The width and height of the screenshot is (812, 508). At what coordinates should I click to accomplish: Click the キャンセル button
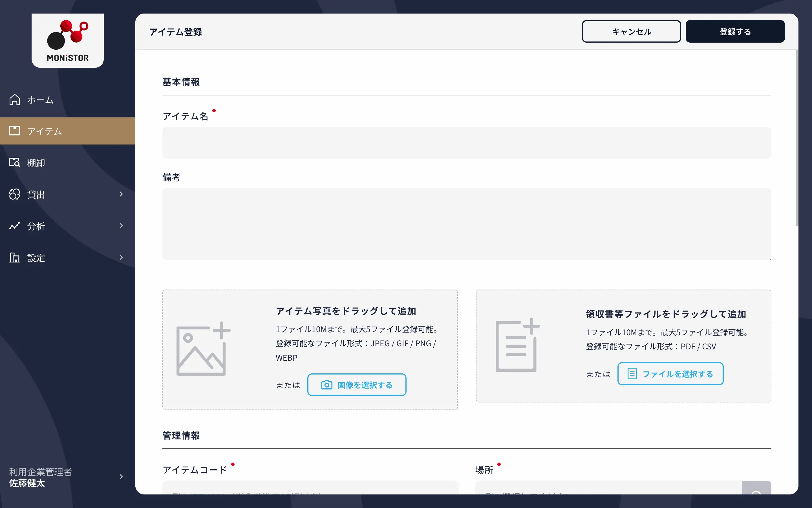pos(631,31)
